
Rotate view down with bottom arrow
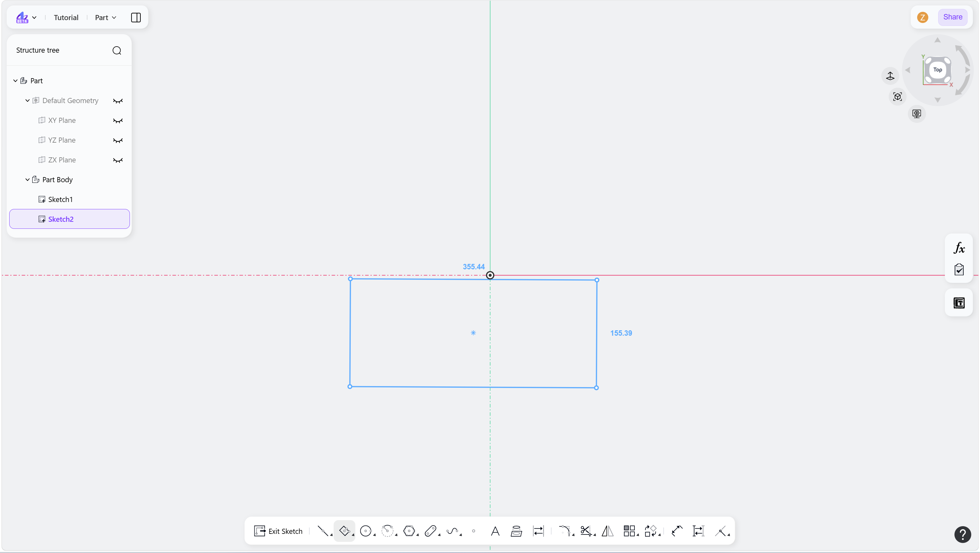[937, 100]
